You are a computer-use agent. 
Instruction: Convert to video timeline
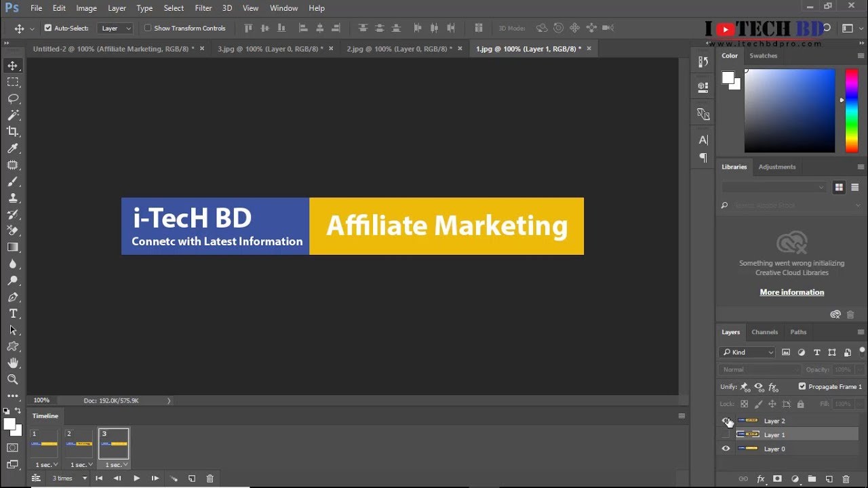click(x=37, y=479)
